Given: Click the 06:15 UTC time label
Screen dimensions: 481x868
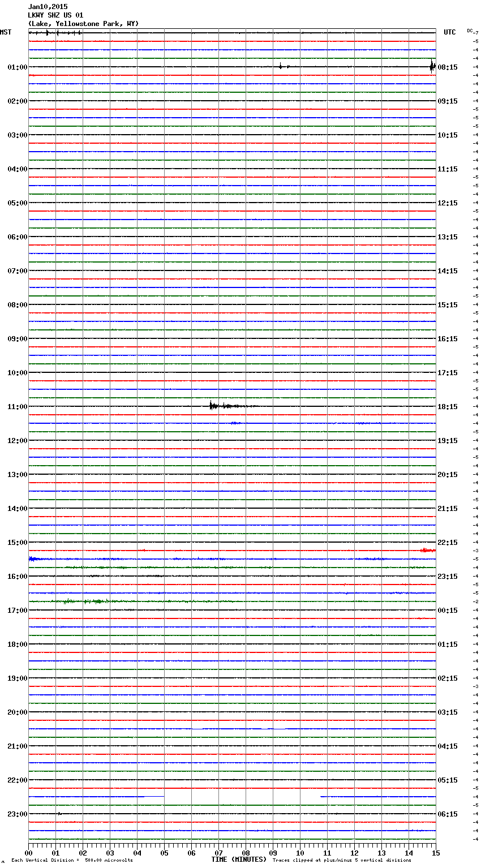Looking at the screenshot, I should [x=448, y=814].
